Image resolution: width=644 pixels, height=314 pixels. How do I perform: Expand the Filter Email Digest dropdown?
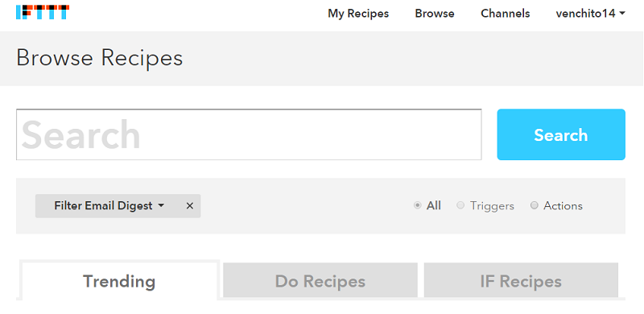click(109, 205)
